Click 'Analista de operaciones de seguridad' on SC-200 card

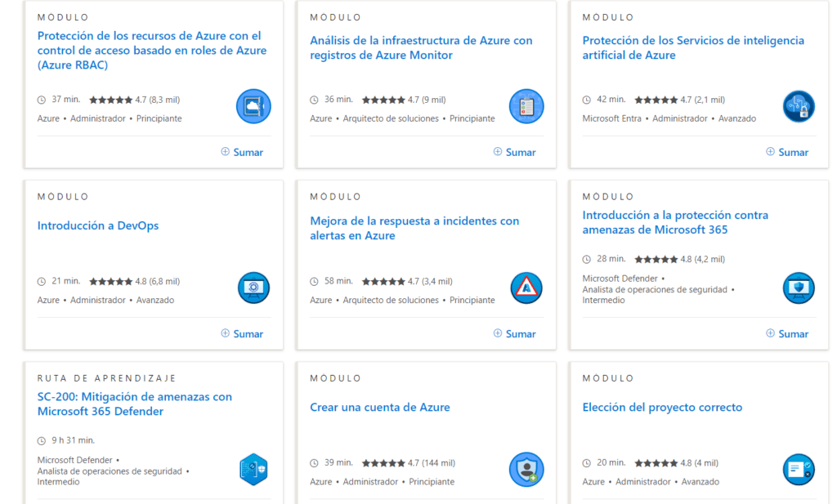click(x=110, y=471)
